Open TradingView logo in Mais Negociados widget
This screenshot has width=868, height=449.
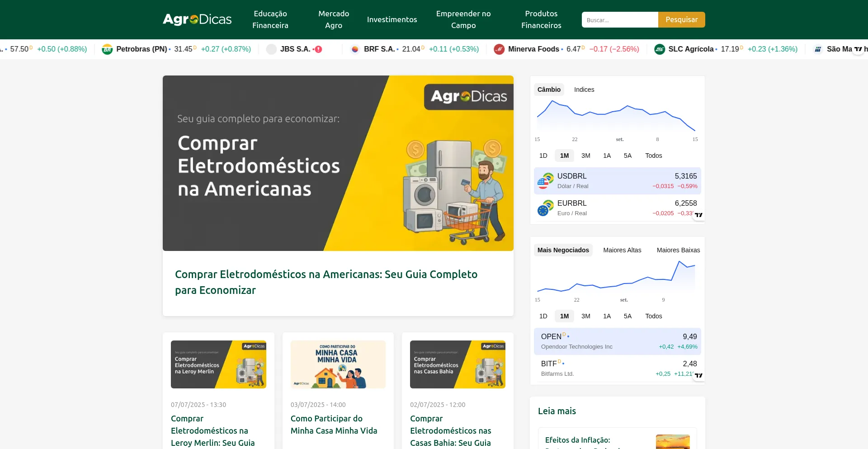[x=698, y=375]
